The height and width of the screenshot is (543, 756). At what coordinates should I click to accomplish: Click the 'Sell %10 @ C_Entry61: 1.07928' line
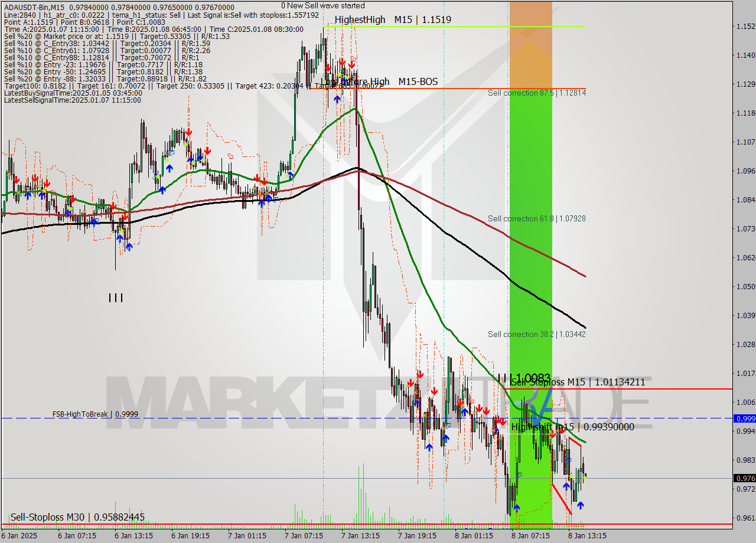(x=107, y=50)
